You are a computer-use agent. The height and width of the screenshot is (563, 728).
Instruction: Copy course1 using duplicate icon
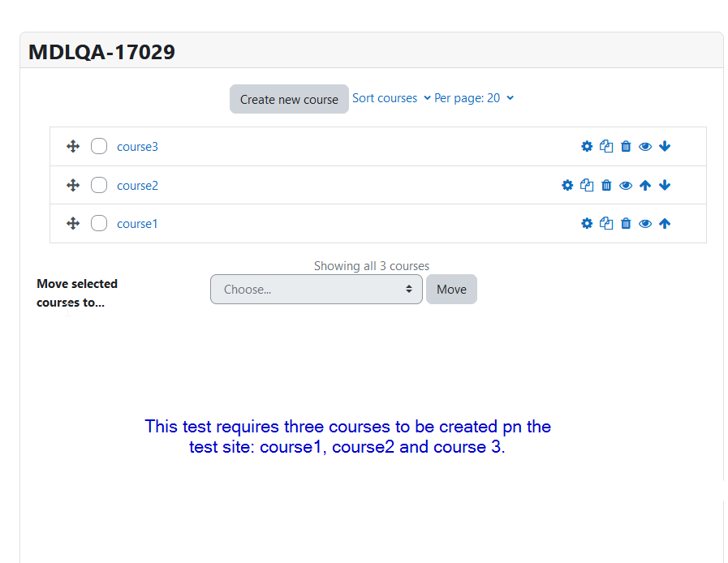(x=606, y=224)
